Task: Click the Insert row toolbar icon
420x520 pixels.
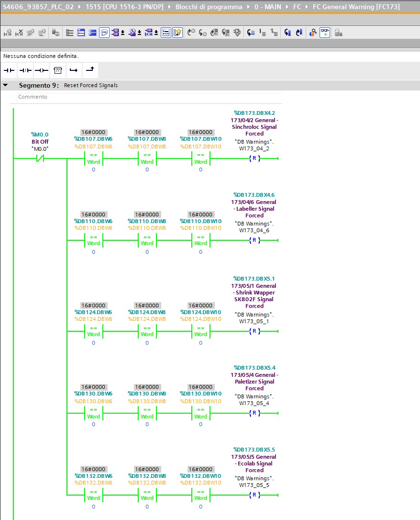Action: (x=31, y=33)
